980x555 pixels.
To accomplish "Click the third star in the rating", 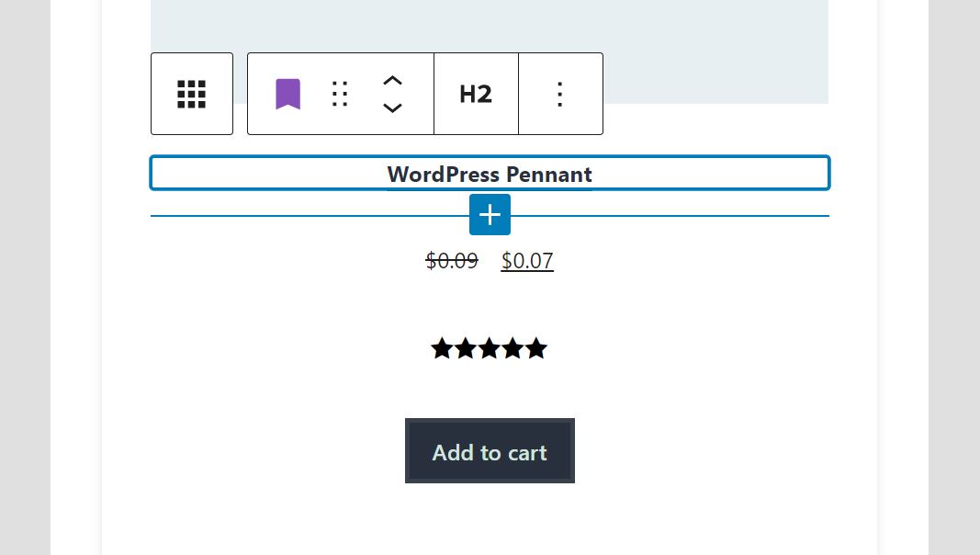I will (489, 348).
